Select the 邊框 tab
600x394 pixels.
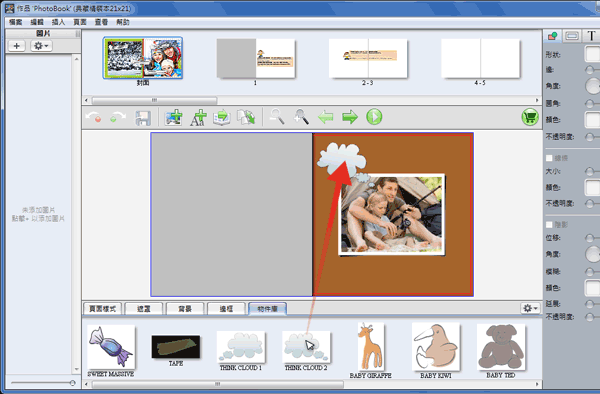(226, 308)
